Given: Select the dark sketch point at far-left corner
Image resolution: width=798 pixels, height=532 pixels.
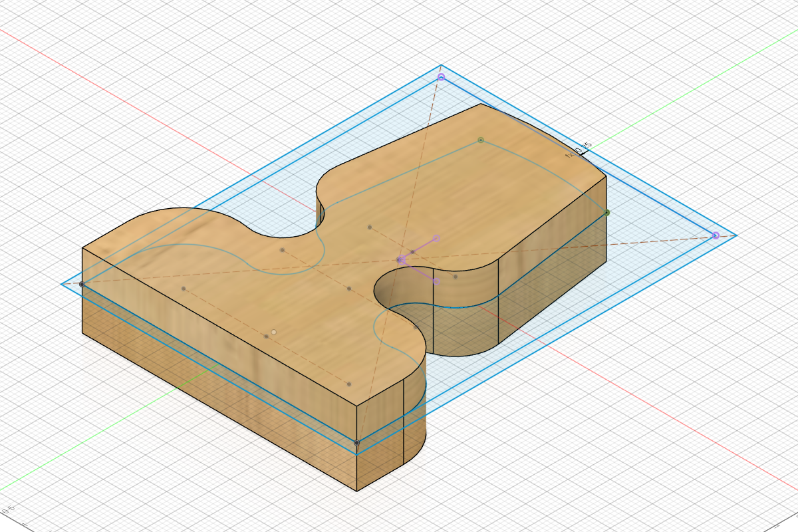Looking at the screenshot, I should [82, 284].
